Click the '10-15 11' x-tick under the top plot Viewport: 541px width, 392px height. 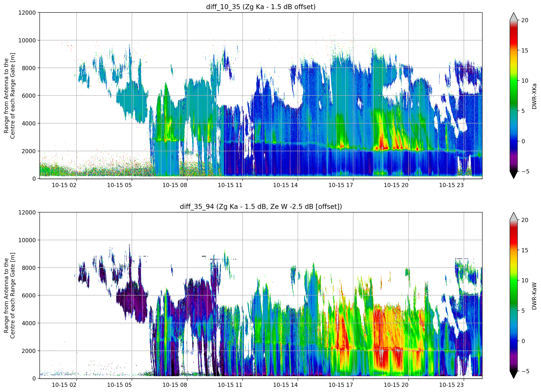230,185
